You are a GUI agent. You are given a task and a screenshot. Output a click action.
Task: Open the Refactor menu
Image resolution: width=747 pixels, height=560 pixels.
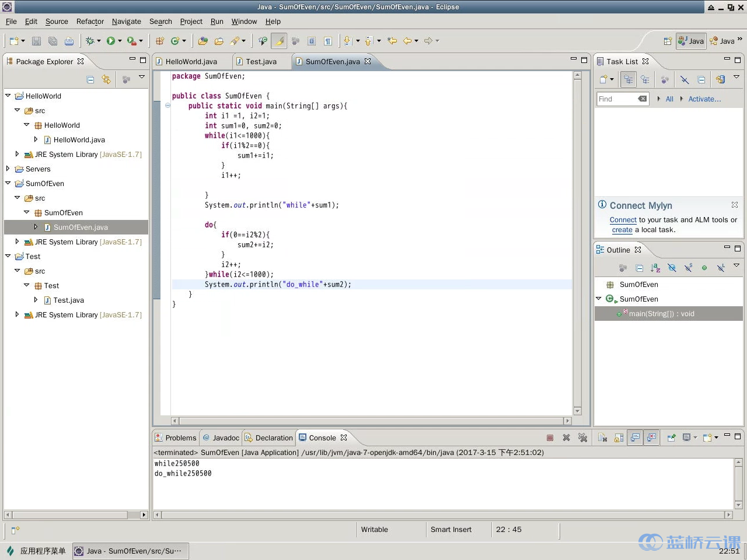tap(90, 22)
